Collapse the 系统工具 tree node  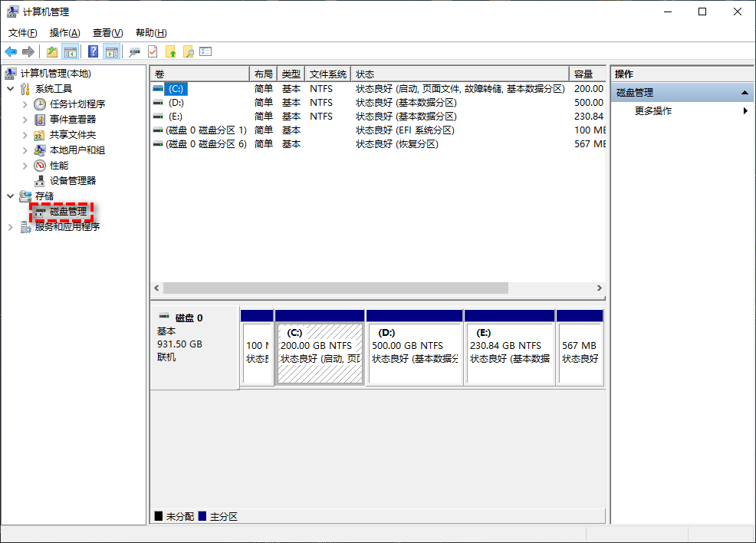point(11,89)
